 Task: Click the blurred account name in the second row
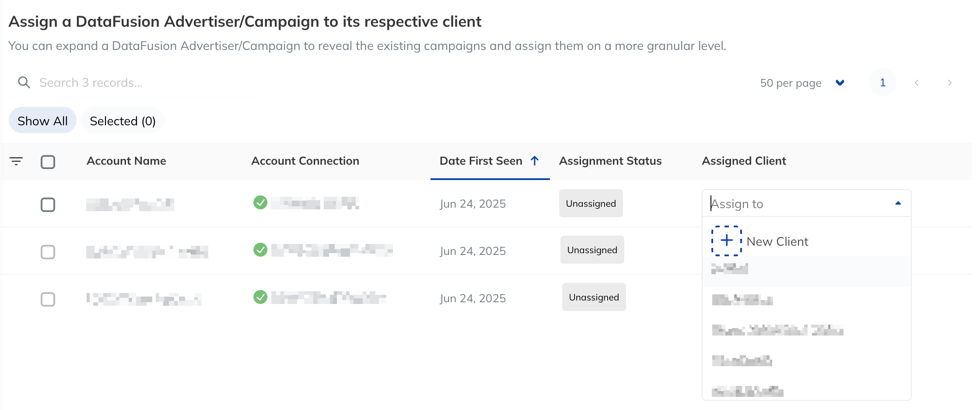pyautogui.click(x=147, y=252)
